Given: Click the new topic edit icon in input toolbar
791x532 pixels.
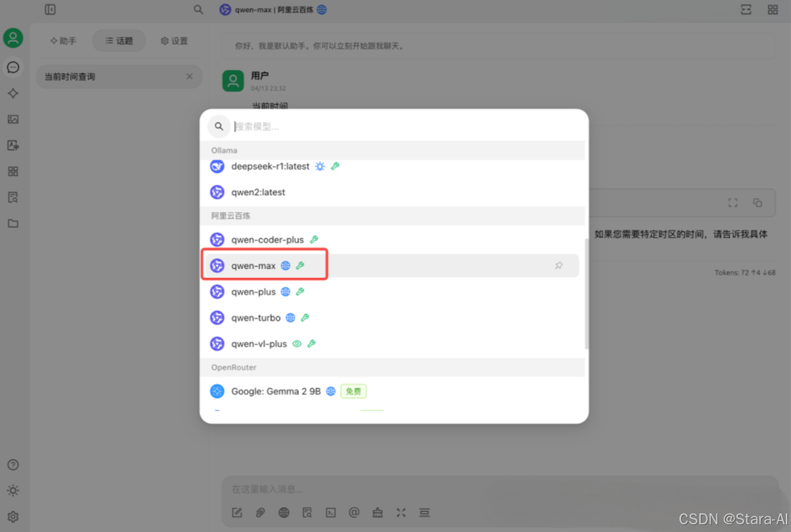Looking at the screenshot, I should (x=237, y=513).
